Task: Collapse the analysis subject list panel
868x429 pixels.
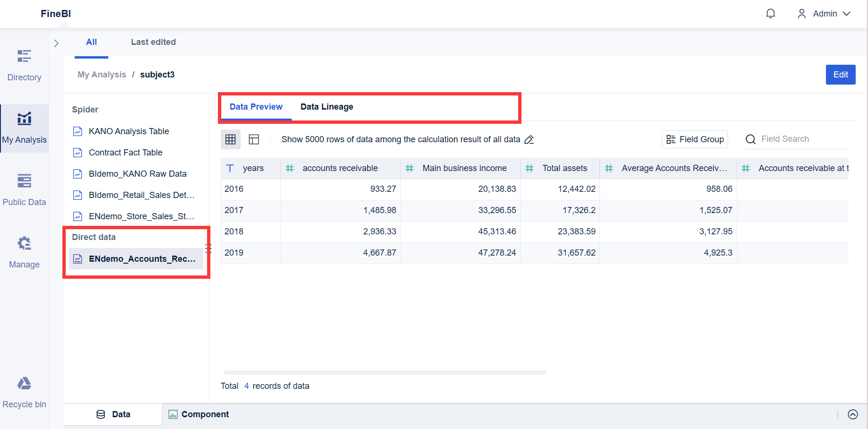Action: coord(56,43)
